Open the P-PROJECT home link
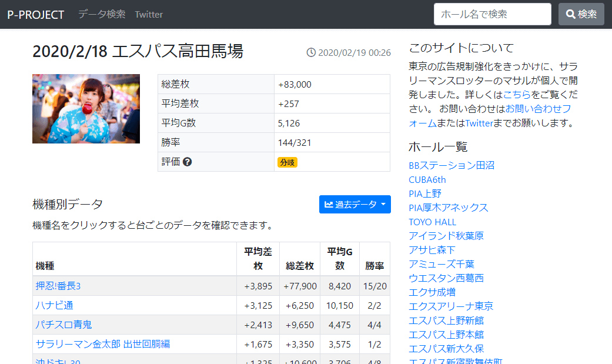Viewport: 612px width, 364px height. tap(35, 15)
